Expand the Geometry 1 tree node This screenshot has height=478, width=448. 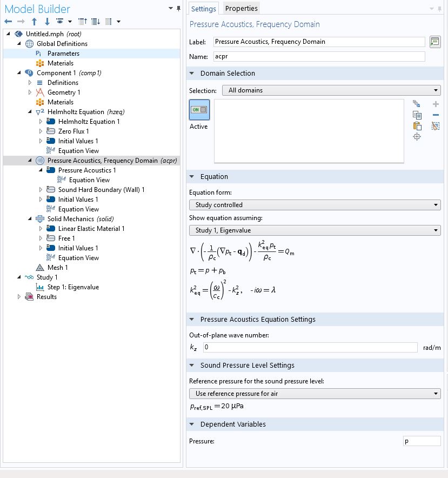coord(30,92)
